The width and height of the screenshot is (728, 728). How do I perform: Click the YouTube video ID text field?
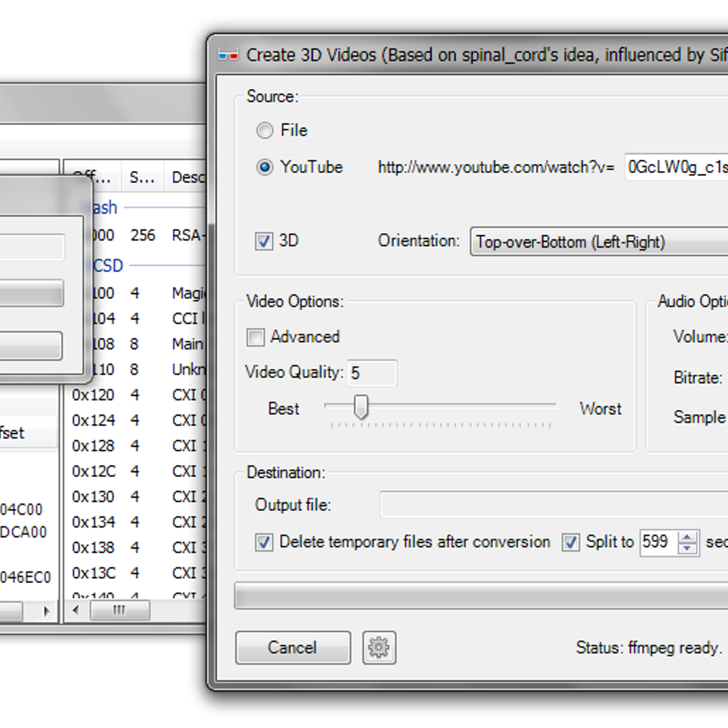tap(675, 167)
